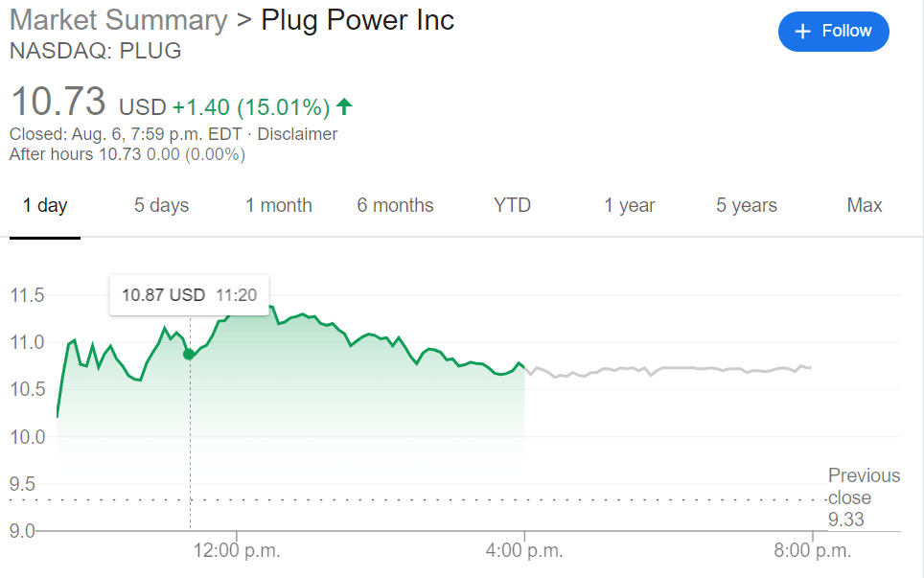Show the 6 months chart range
Viewport: 924px width, 578px height.
point(395,205)
